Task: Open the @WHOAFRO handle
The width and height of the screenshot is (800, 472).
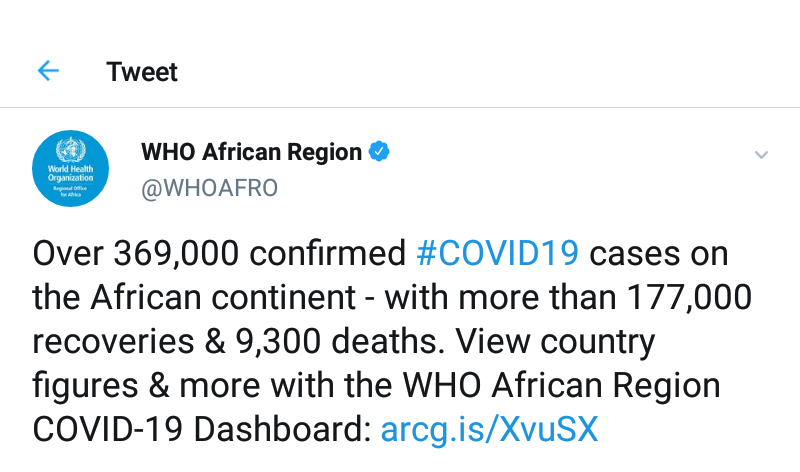Action: [x=209, y=188]
